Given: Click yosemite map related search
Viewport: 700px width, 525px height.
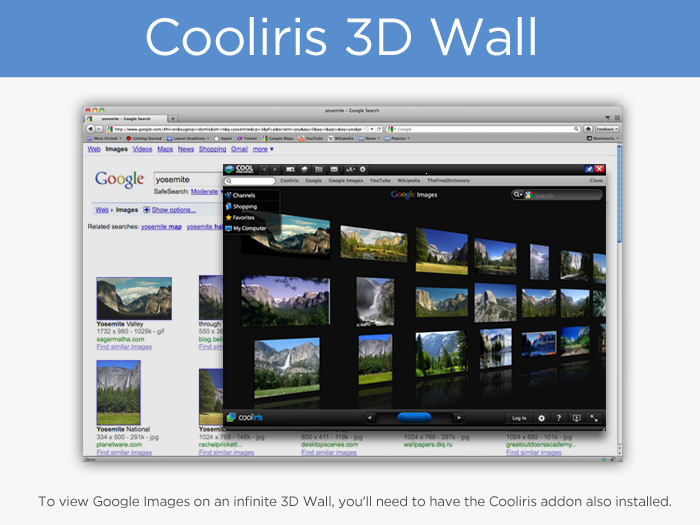Looking at the screenshot, I should (161, 227).
